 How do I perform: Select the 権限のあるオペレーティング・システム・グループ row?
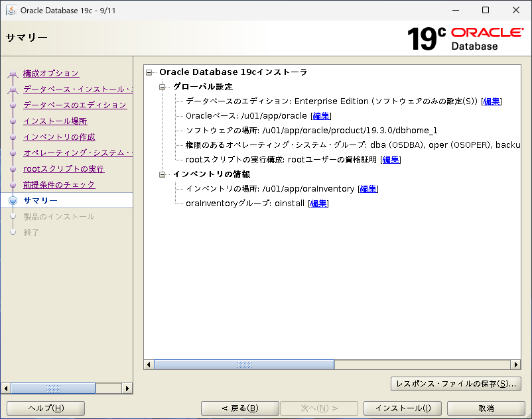point(353,145)
